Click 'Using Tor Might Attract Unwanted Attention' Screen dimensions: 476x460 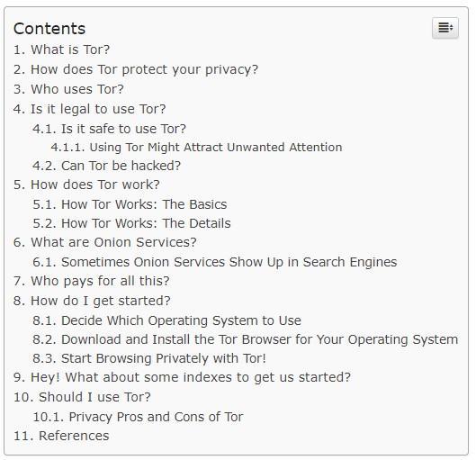196,148
